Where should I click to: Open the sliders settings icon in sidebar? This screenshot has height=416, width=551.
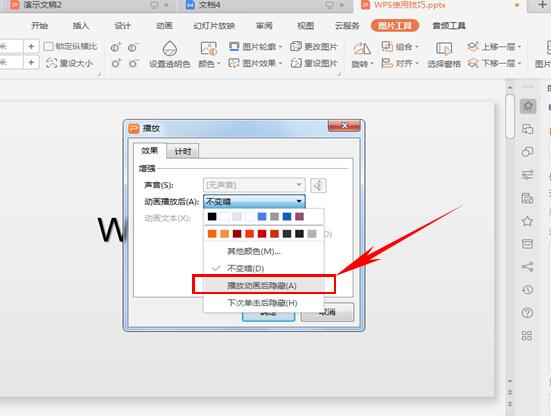527,175
